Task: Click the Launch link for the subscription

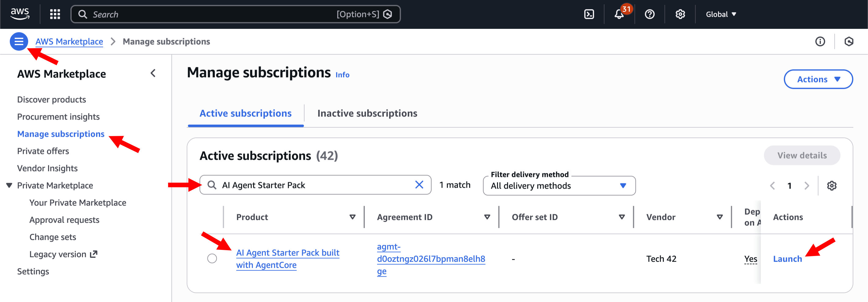Action: pyautogui.click(x=787, y=259)
